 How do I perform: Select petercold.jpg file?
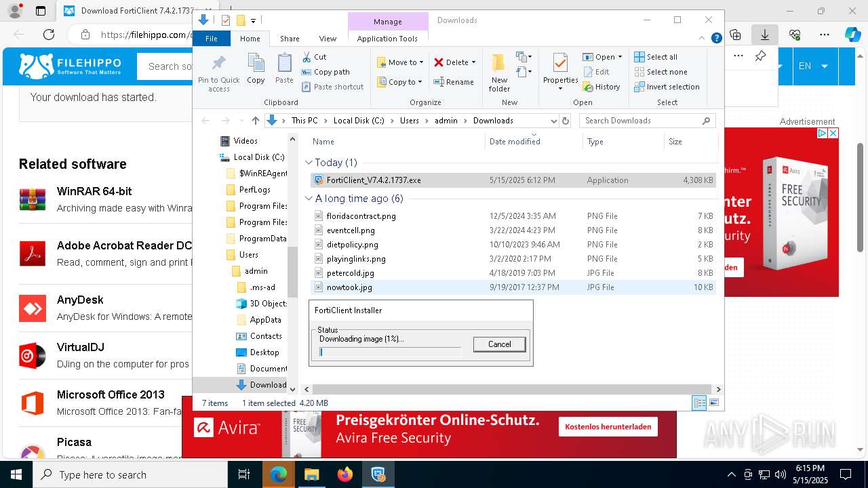tap(512, 273)
